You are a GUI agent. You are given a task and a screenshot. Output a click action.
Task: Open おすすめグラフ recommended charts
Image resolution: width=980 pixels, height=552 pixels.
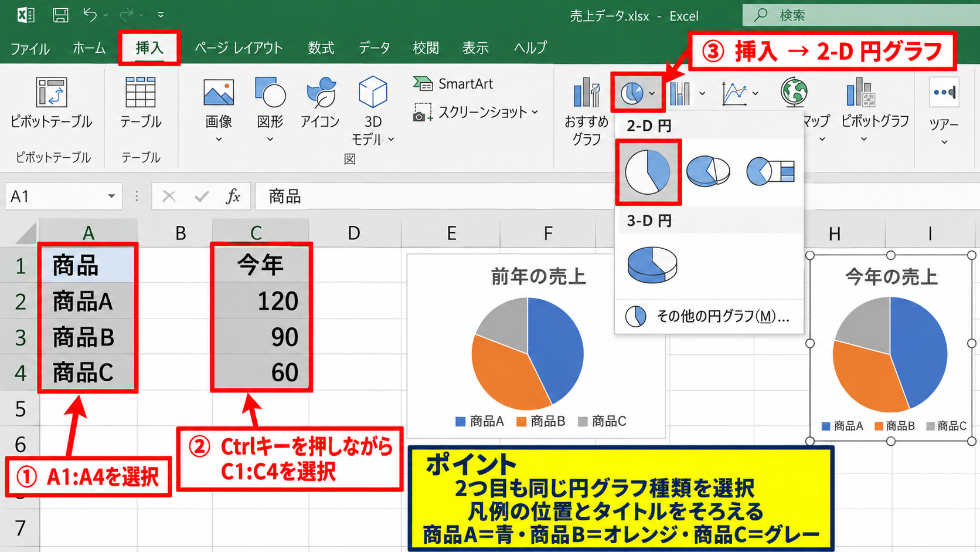(586, 111)
